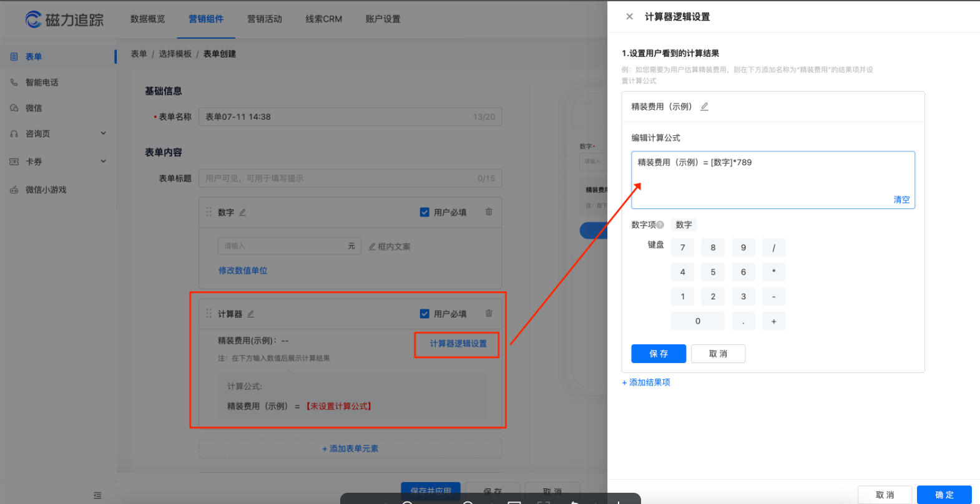Rename the 计算器 element via pencil icon
This screenshot has width=980, height=504.
click(x=250, y=314)
